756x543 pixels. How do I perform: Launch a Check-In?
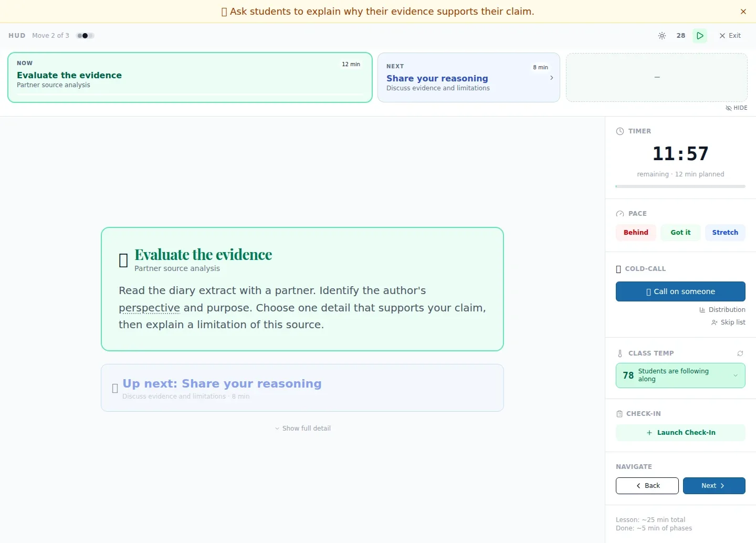pos(680,433)
